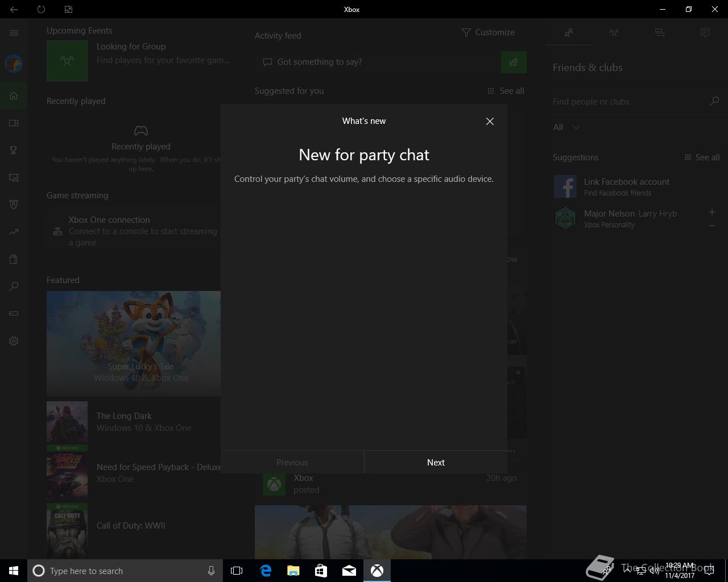Go to Next what's new page
The height and width of the screenshot is (582, 728).
pyautogui.click(x=436, y=462)
